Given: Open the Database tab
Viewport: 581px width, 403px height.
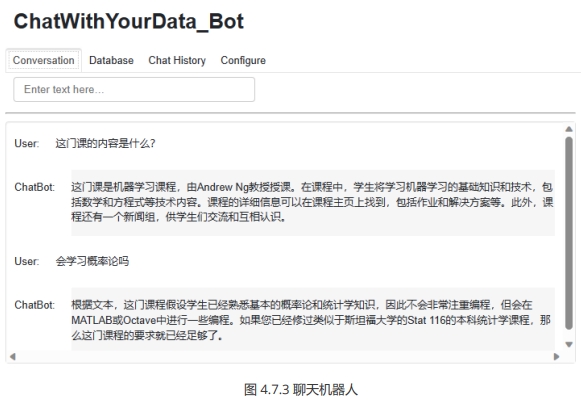Looking at the screenshot, I should click(x=111, y=60).
